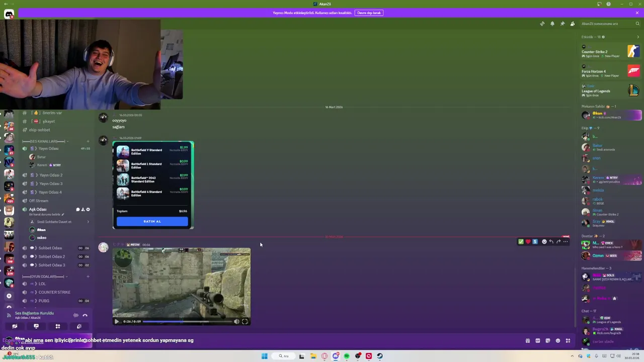This screenshot has width=644, height=362.
Task: Send a gift from chat bar
Action: click(x=527, y=340)
